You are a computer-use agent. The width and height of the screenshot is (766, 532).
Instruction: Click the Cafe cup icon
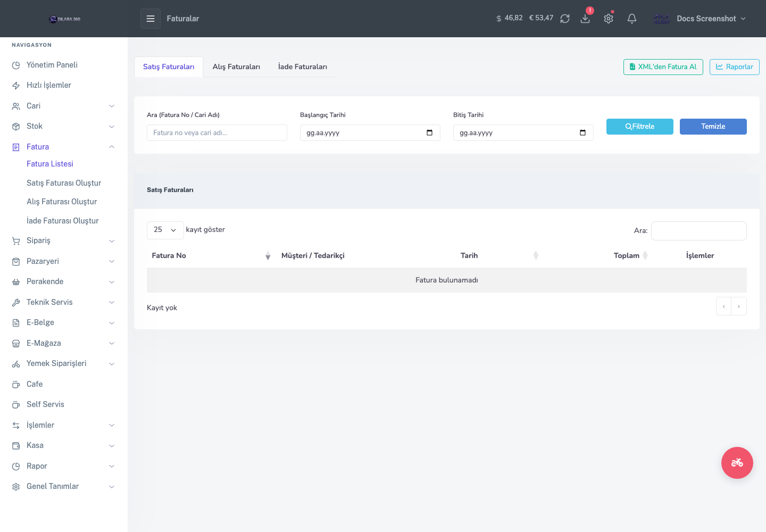(16, 385)
